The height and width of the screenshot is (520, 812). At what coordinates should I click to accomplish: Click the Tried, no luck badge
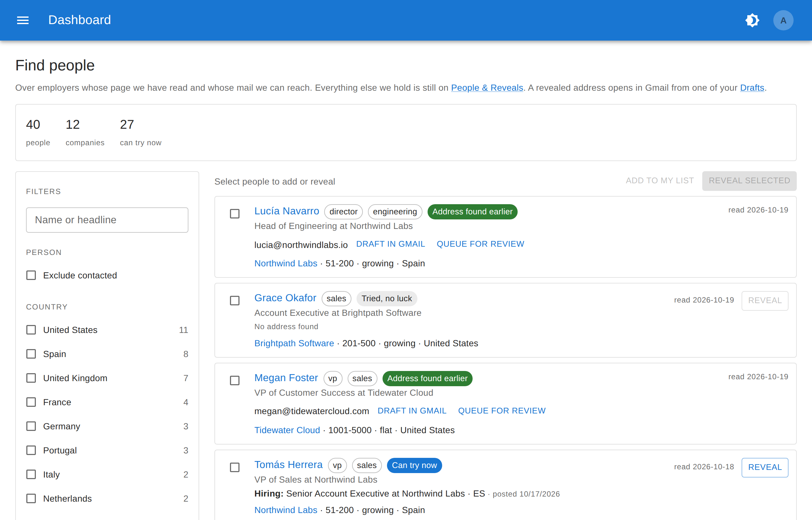pyautogui.click(x=386, y=298)
